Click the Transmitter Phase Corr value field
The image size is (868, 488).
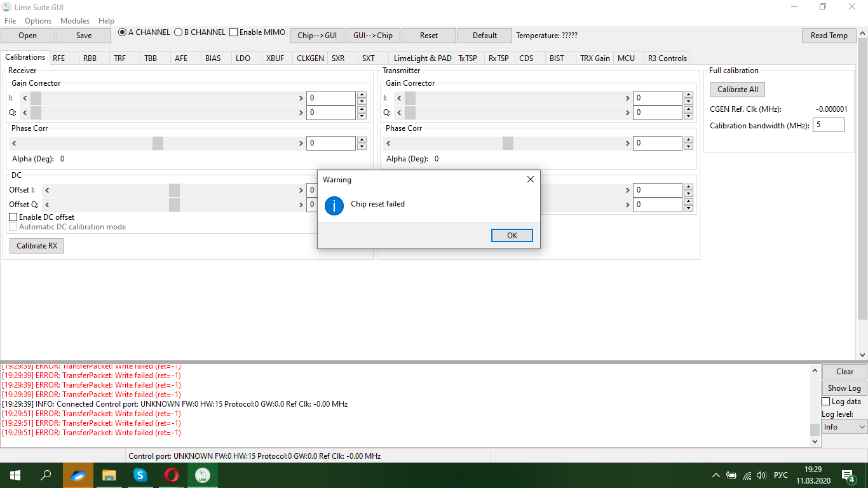pos(658,144)
